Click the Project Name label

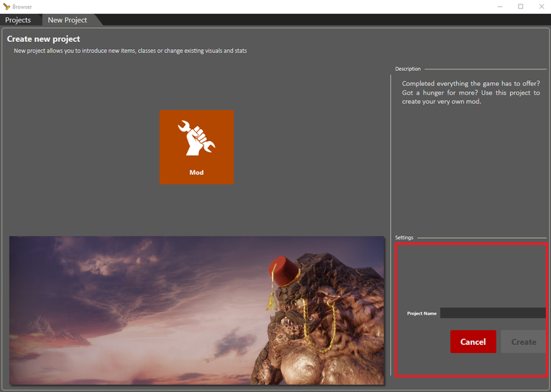click(421, 314)
